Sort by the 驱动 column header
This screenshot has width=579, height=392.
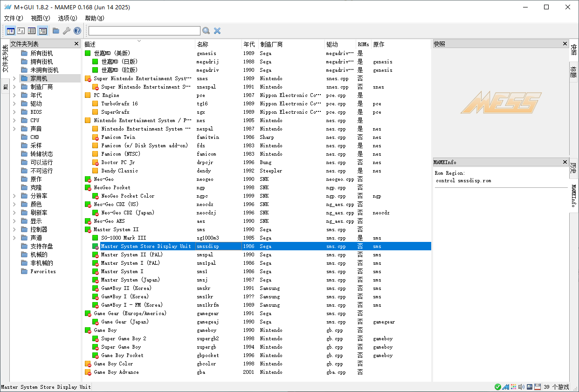(x=340, y=44)
